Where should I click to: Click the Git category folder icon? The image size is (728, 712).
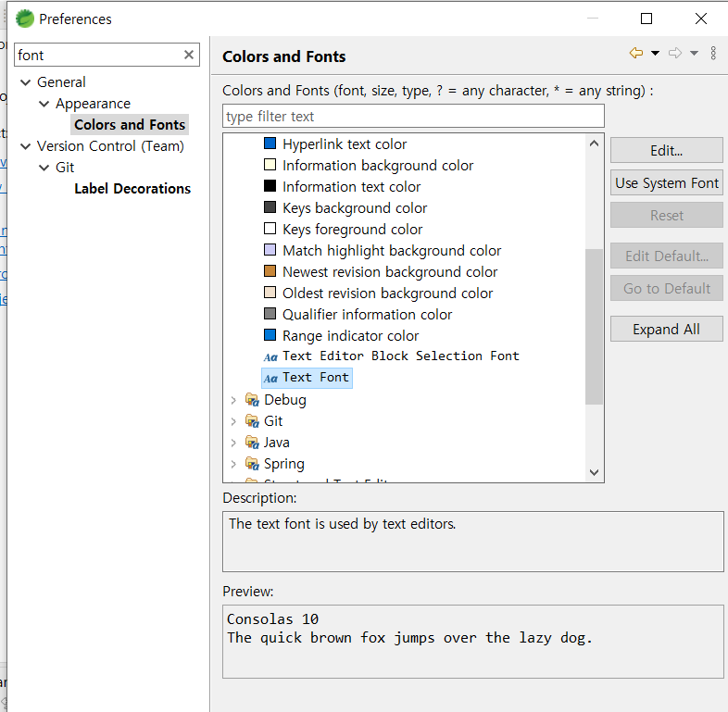pyautogui.click(x=252, y=421)
